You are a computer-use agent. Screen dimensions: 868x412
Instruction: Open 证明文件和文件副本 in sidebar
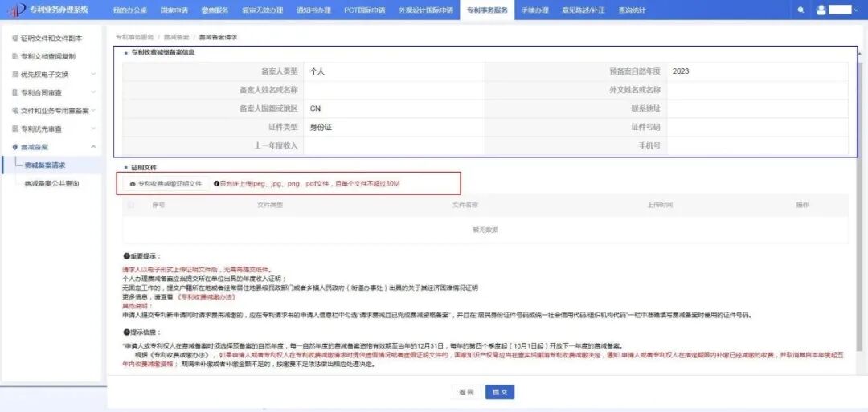coord(51,39)
